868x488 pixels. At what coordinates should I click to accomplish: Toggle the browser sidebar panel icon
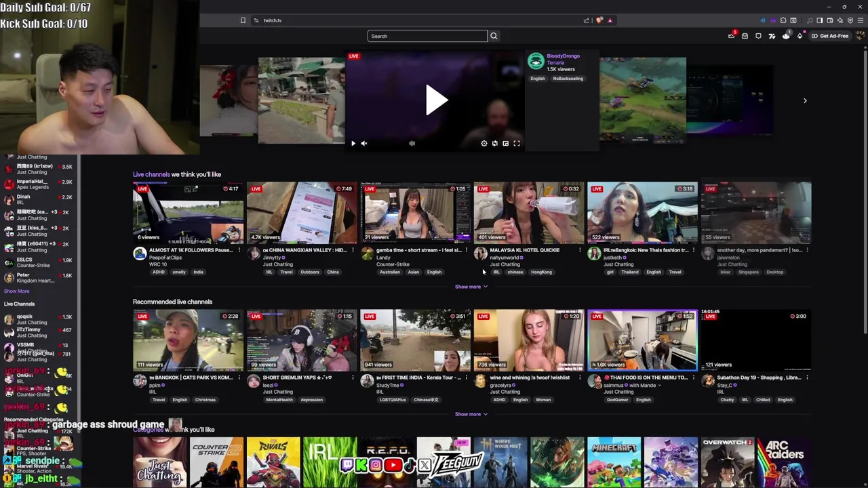click(819, 20)
